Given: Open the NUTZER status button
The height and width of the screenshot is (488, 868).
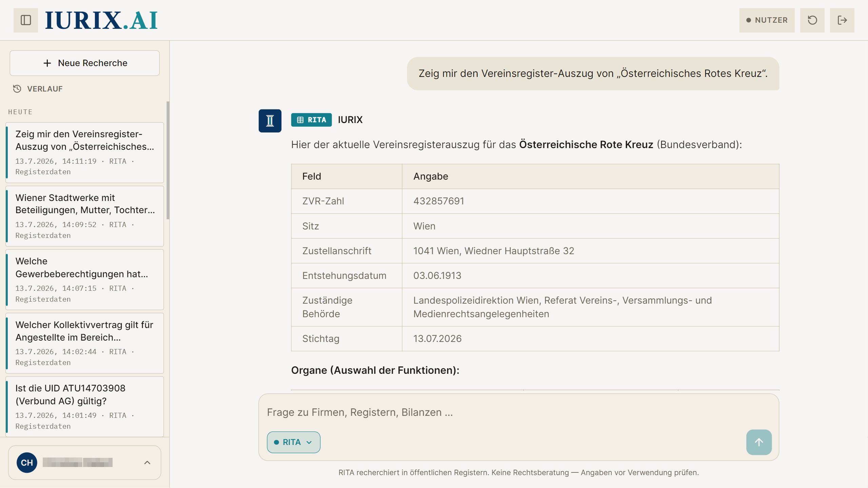Looking at the screenshot, I should click(x=767, y=20).
